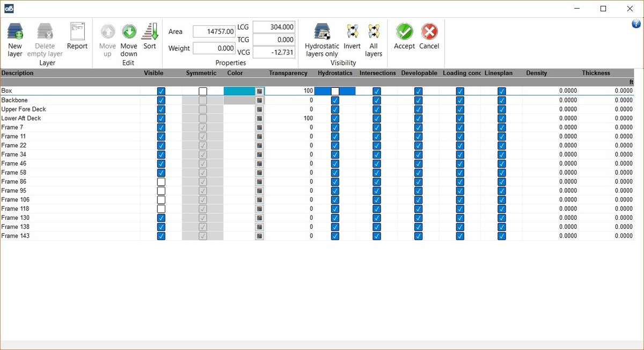
Task: Show the Frame 86 layer
Action: pos(161,182)
